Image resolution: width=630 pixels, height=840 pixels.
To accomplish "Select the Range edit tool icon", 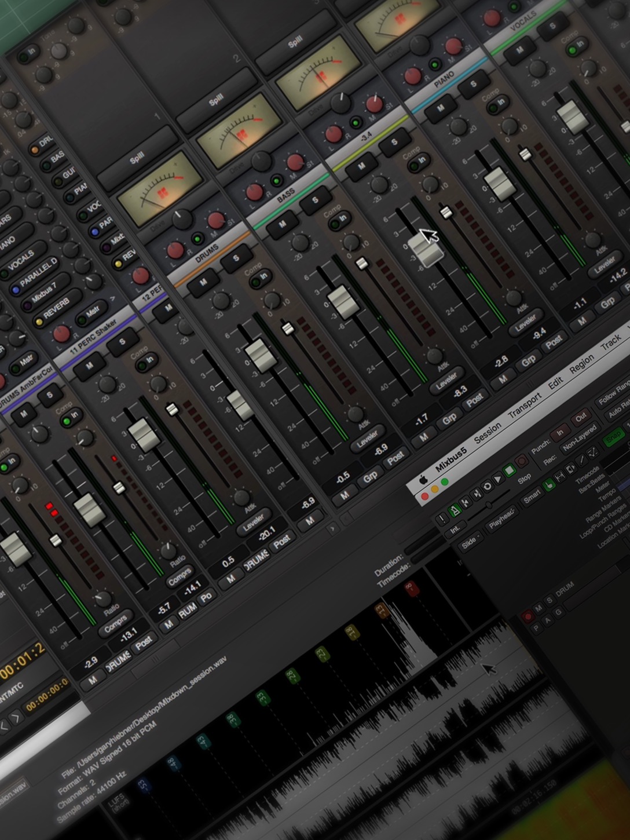I will pos(561,479).
